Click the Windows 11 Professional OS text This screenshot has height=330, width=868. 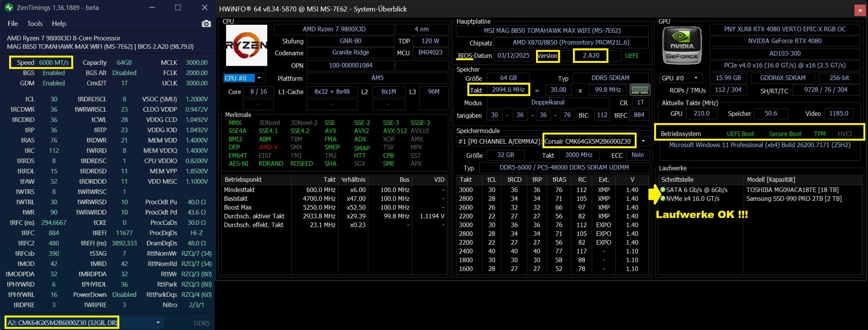coord(759,145)
